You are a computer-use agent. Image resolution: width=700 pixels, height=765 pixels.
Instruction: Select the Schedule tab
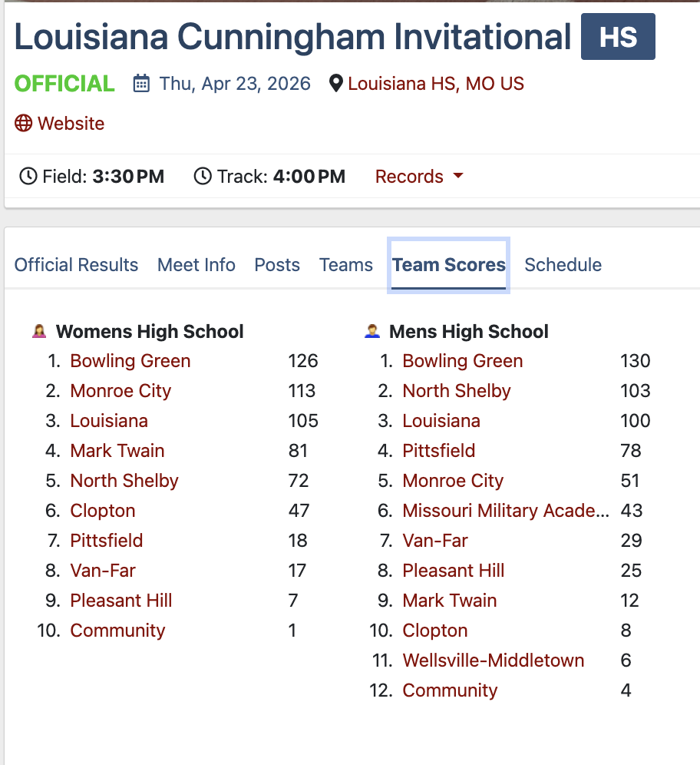[x=563, y=265]
